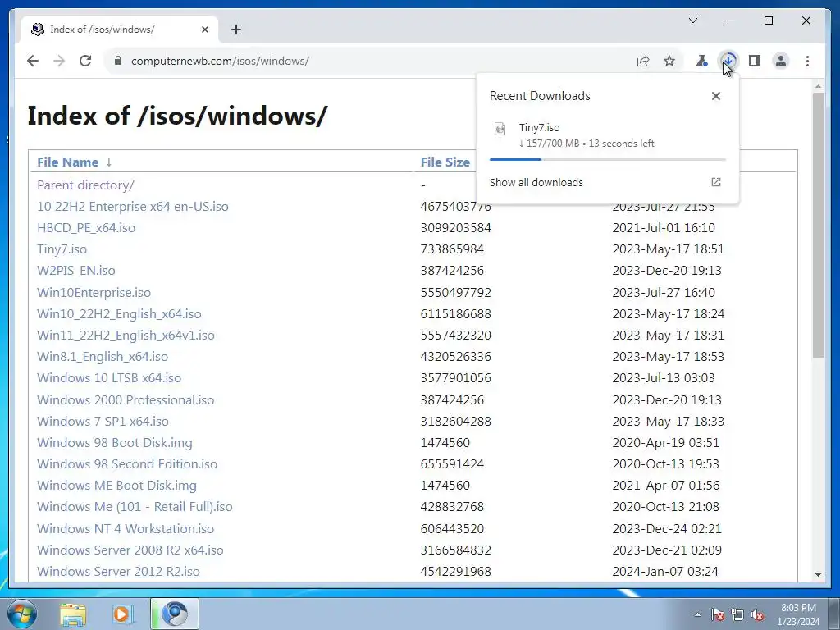Sort by the File Size header
This screenshot has width=840, height=630.
(445, 162)
